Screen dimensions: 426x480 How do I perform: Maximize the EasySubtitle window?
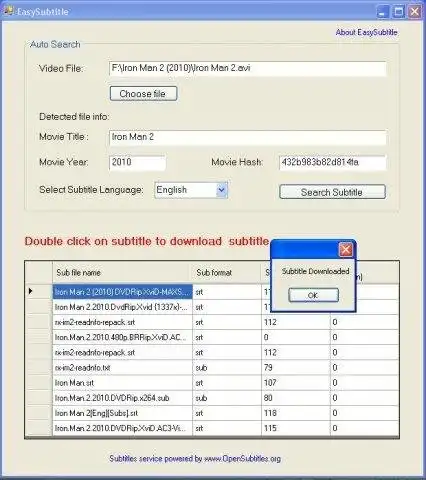coord(399,12)
